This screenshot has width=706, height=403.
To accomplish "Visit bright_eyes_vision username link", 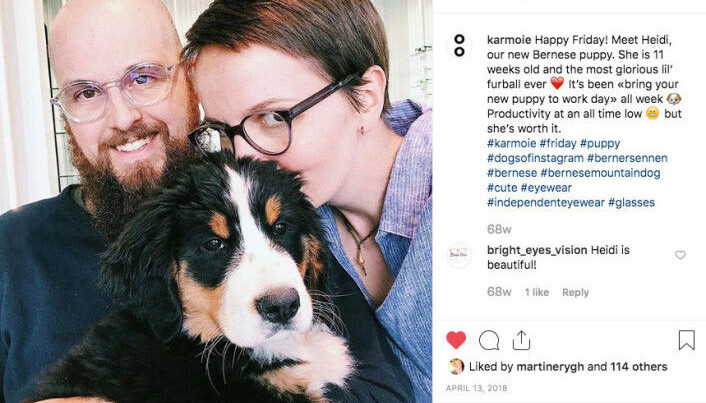I will click(x=537, y=250).
